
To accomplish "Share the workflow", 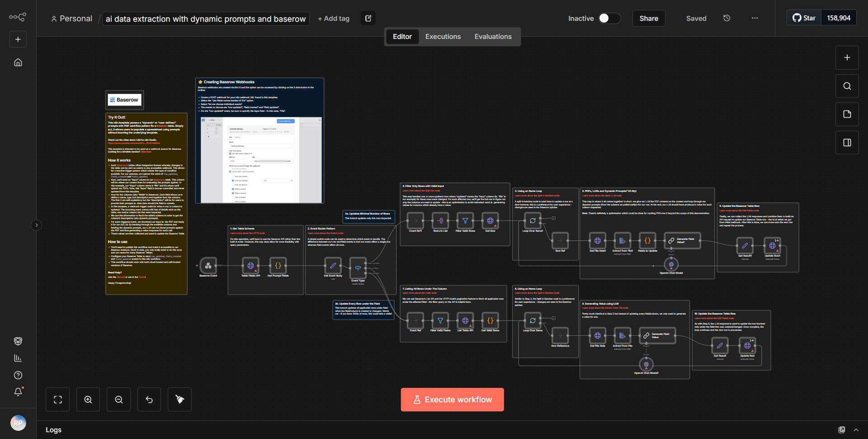I will (648, 18).
